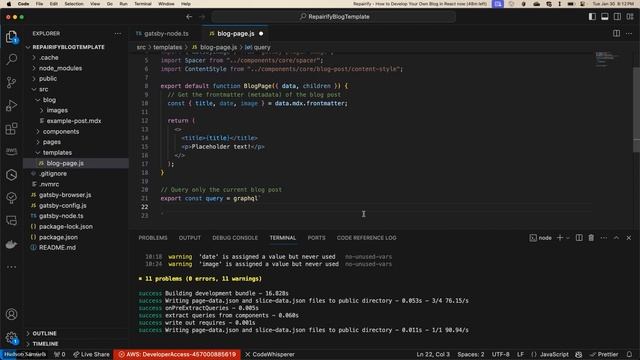The image size is (640, 360).
Task: Split the editor right
Action: pyautogui.click(x=616, y=33)
